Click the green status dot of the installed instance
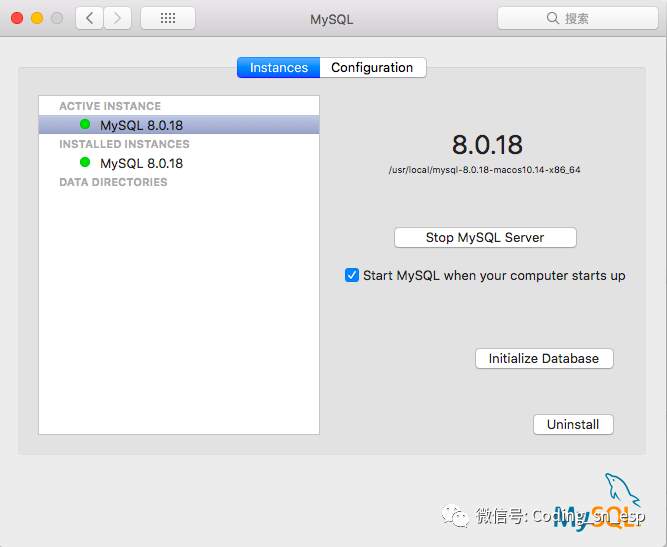 click(85, 162)
